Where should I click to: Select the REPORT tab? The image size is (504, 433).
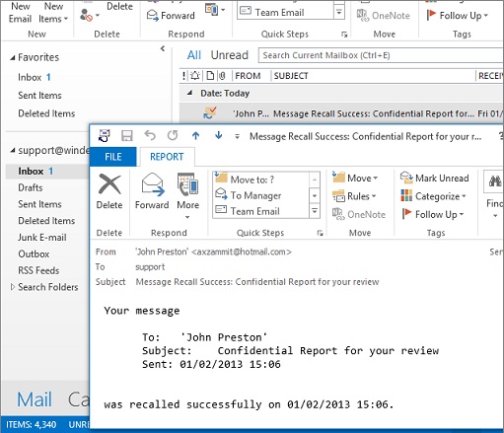coord(167,157)
